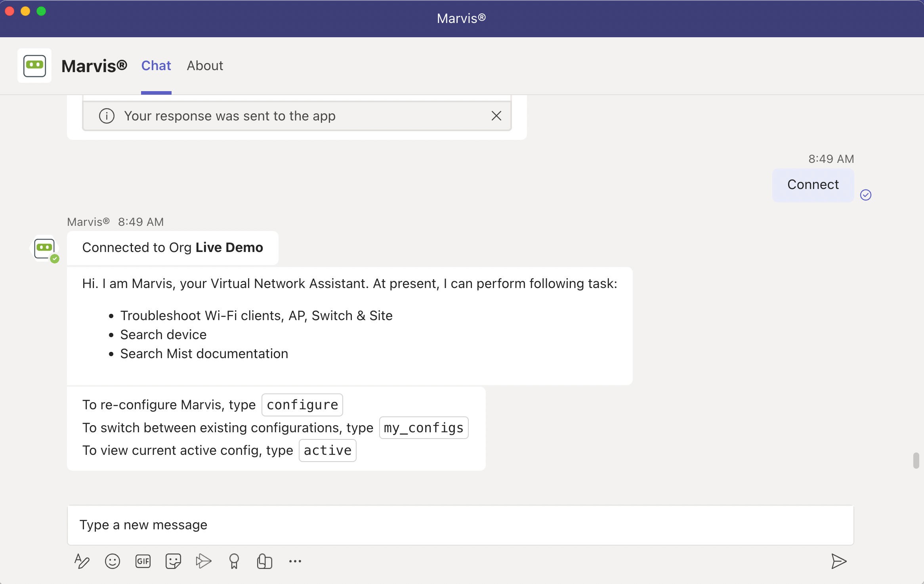
Task: Select the Chat tab
Action: click(x=156, y=66)
